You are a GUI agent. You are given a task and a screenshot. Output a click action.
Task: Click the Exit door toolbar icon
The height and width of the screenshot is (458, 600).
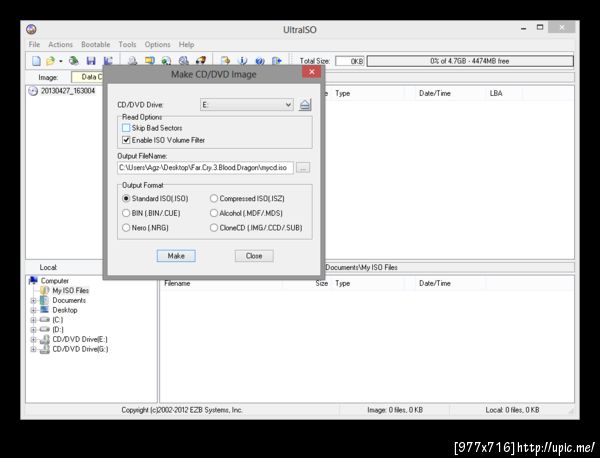pos(277,61)
